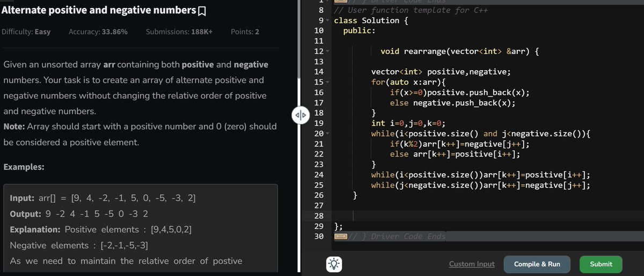The height and width of the screenshot is (276, 644).
Task: Click the Accuracy: 33.86% text
Action: pyautogui.click(x=98, y=32)
